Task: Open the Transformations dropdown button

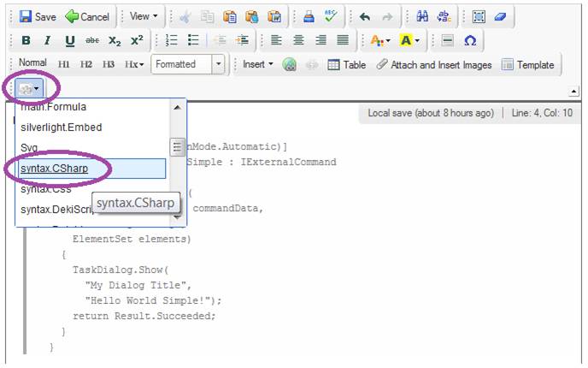Action: point(29,89)
